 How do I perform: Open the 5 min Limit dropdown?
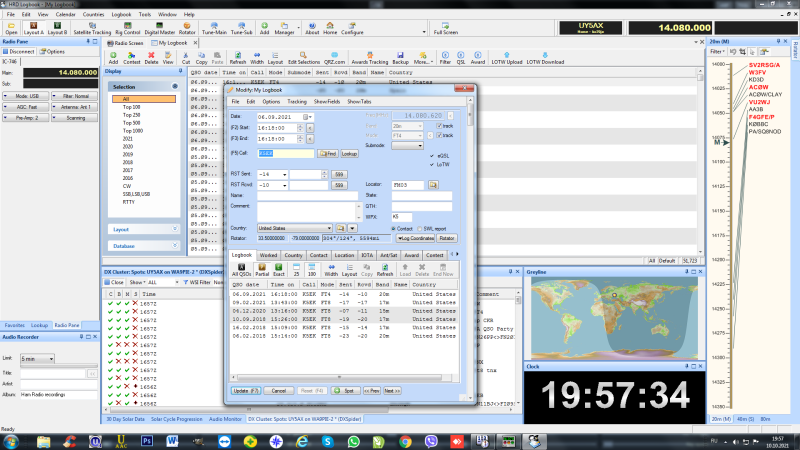point(51,359)
